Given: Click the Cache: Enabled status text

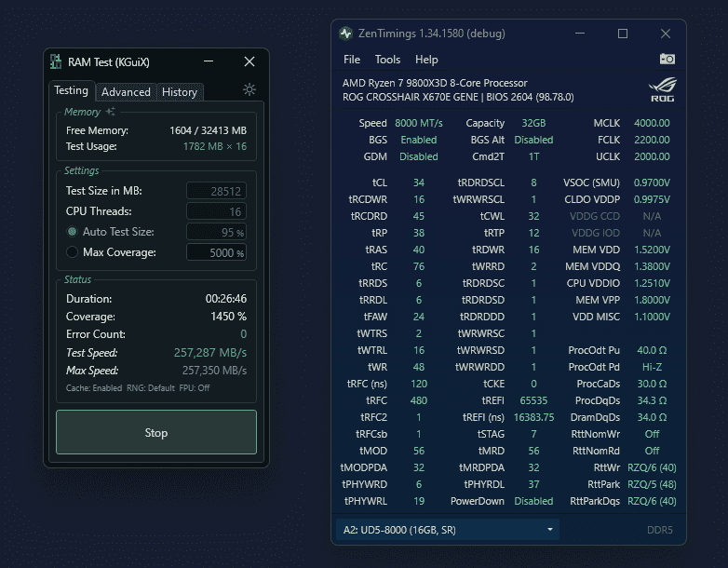Looking at the screenshot, I should 94,387.
